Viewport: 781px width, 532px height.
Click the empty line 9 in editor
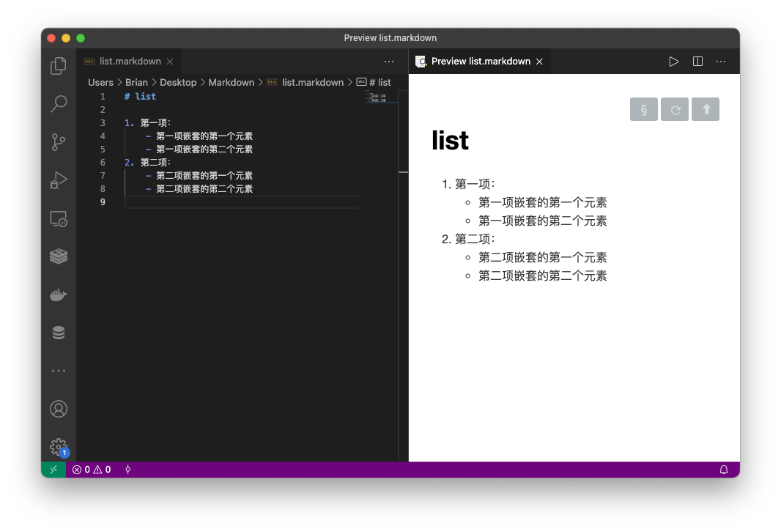242,202
